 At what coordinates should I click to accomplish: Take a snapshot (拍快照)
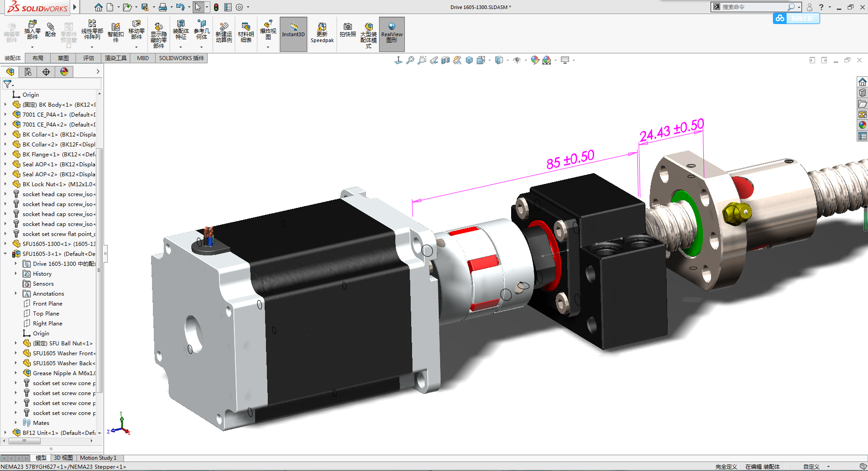[347, 30]
